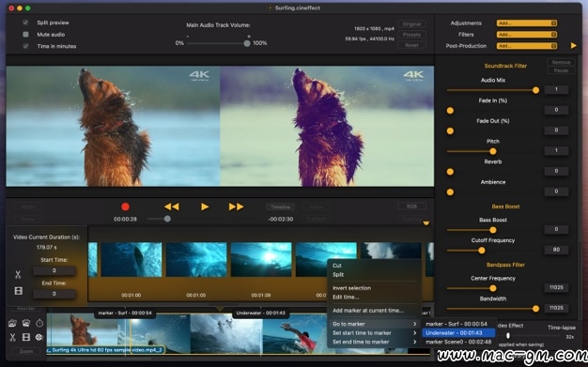This screenshot has height=367, width=588.
Task: Click the Underwater - 00:01:43 timeline label
Action: point(260,313)
